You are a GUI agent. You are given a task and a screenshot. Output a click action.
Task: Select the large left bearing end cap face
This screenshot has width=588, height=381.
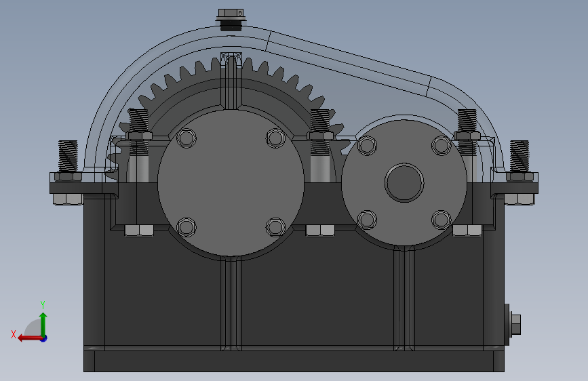(x=231, y=182)
